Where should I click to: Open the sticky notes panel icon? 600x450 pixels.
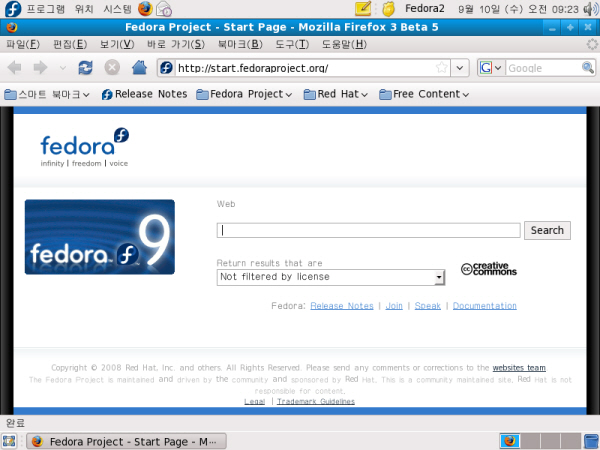[x=363, y=9]
